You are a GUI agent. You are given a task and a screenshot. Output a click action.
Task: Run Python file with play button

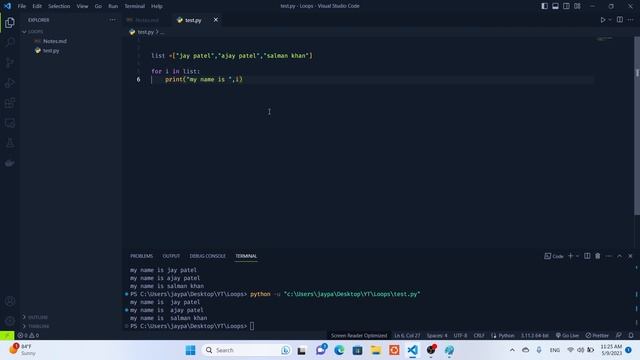[602, 20]
